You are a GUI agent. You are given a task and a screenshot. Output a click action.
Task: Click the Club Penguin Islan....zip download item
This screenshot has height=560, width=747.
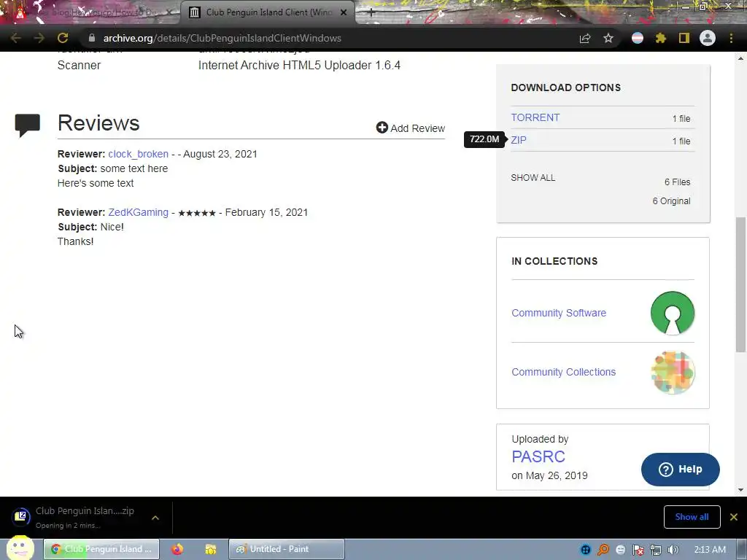[x=85, y=517]
